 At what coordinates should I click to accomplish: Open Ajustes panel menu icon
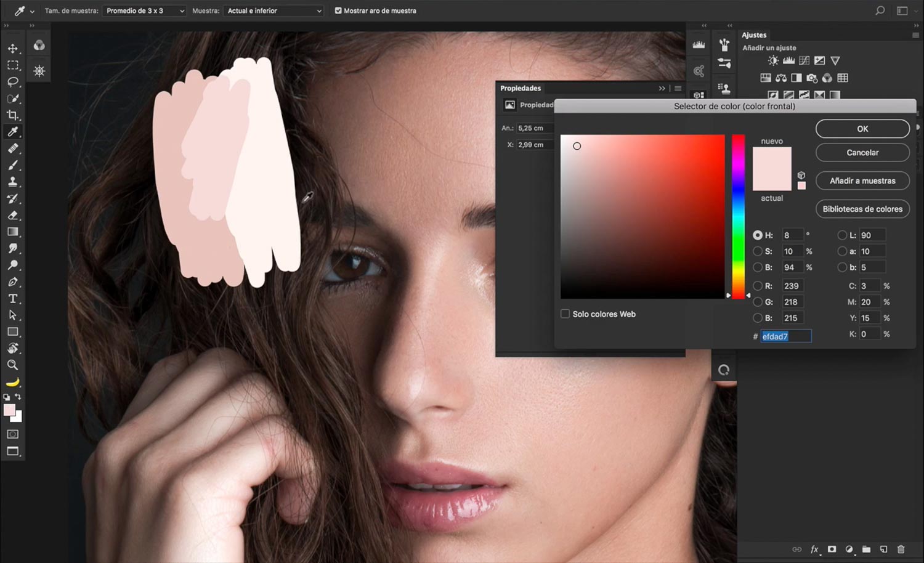(x=915, y=35)
